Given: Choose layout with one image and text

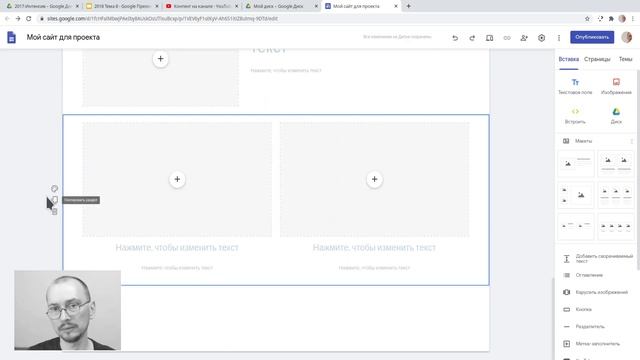Looking at the screenshot, I should pyautogui.click(x=576, y=164).
